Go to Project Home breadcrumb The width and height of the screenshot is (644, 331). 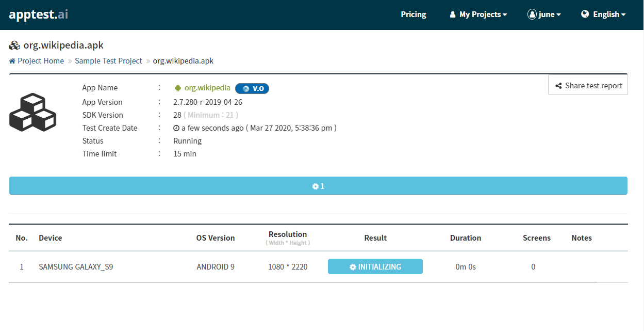(x=41, y=61)
